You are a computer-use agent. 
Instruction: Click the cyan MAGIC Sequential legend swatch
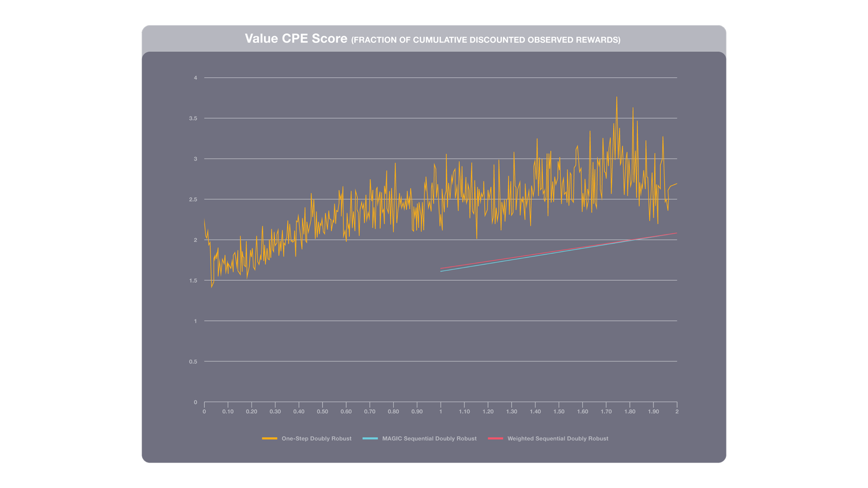(x=370, y=438)
